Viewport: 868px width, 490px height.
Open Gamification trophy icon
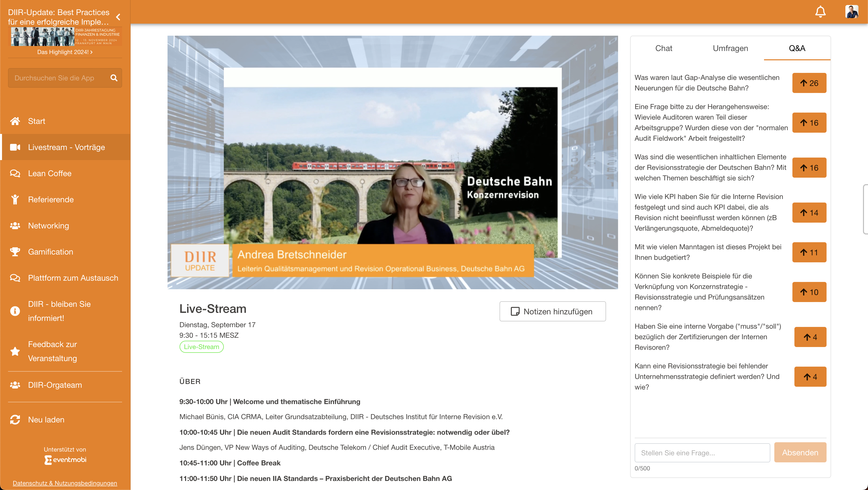tap(15, 252)
